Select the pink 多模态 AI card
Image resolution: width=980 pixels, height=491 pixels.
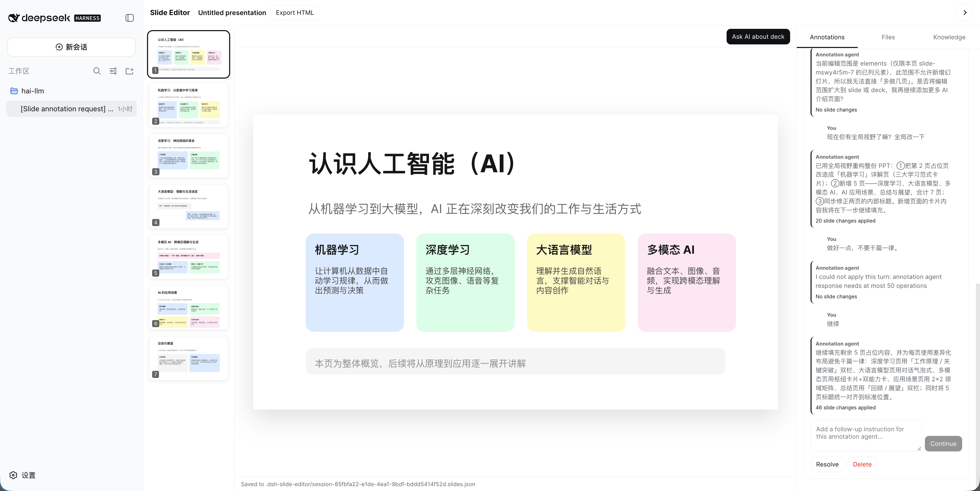pyautogui.click(x=687, y=282)
